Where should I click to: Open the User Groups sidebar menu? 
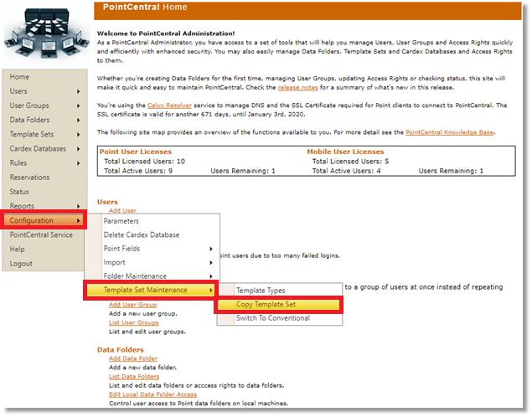(x=29, y=106)
